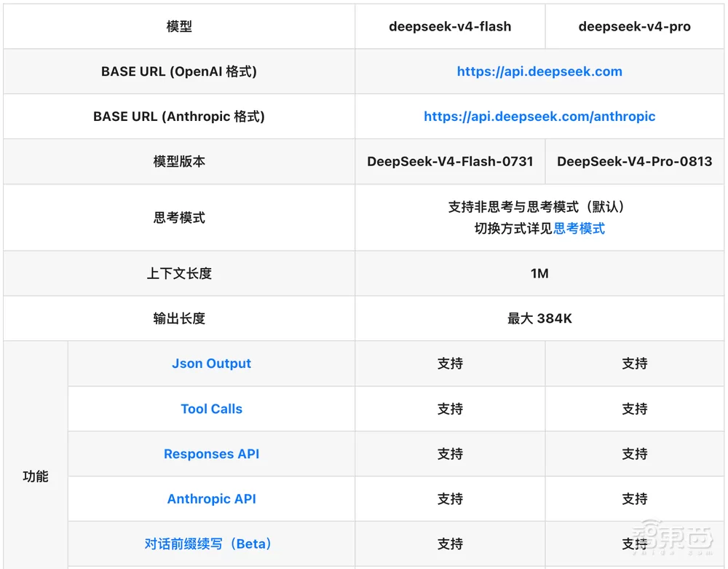
Task: Select 支持 for Responses API under deepseek-v4-flash
Action: pyautogui.click(x=450, y=454)
